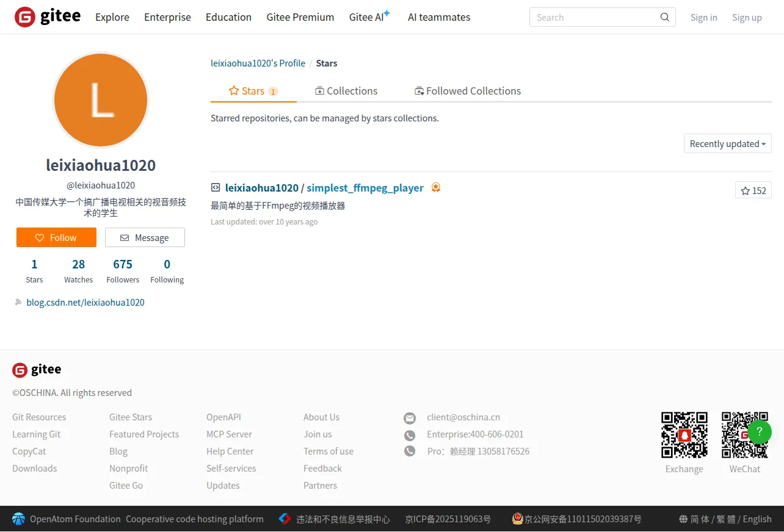View the 0 Following list
Screen dimensions: 784x532
167,271
